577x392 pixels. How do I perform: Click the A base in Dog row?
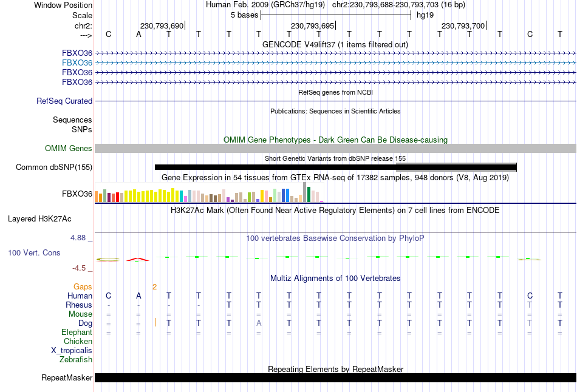click(x=259, y=323)
